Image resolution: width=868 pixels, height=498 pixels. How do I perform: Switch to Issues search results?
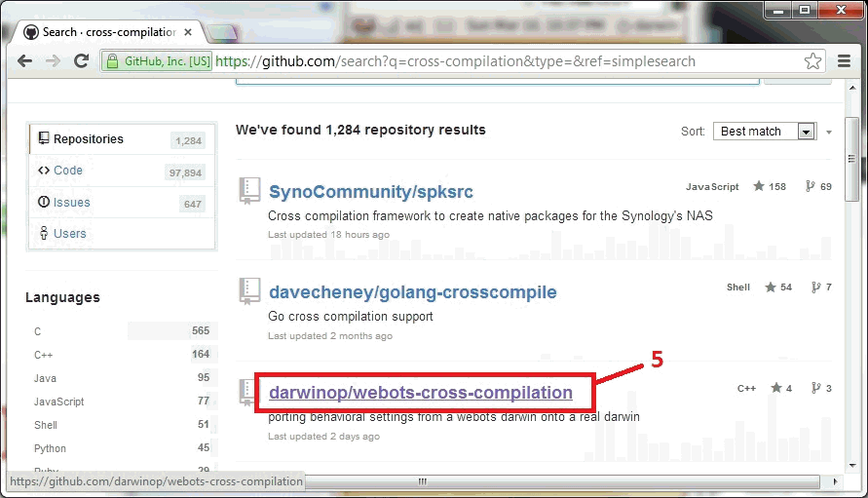point(71,203)
